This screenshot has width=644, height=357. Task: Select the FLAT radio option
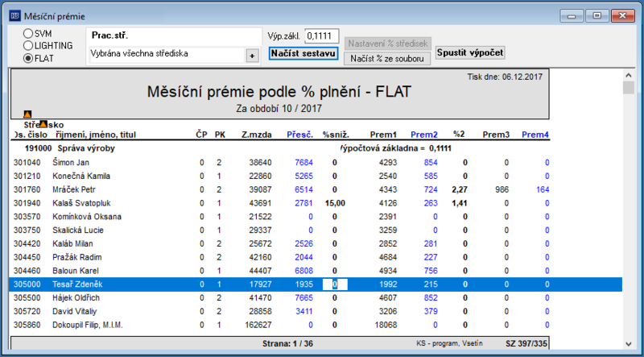click(x=39, y=58)
